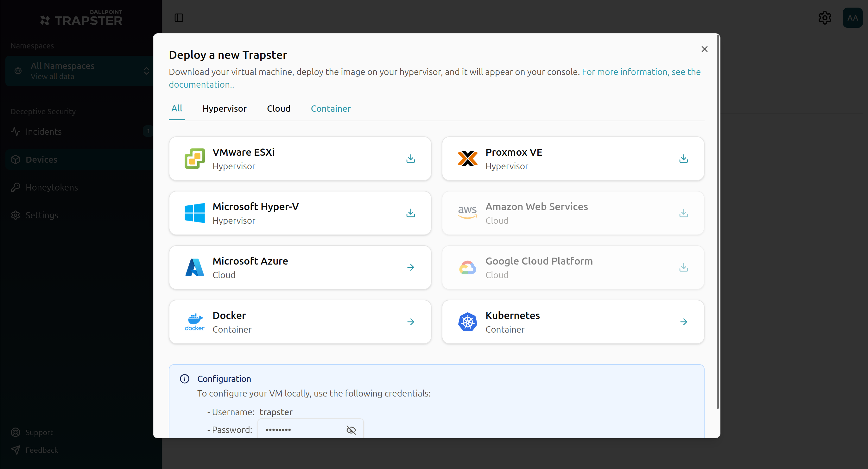
Task: Reveal the hidden password with eye icon
Action: pyautogui.click(x=351, y=430)
